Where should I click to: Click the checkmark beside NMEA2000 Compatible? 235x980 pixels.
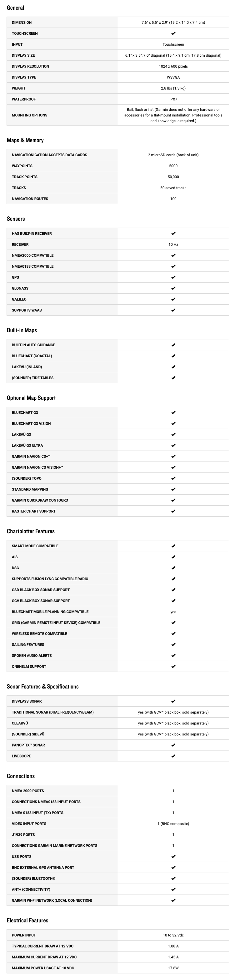point(173,255)
